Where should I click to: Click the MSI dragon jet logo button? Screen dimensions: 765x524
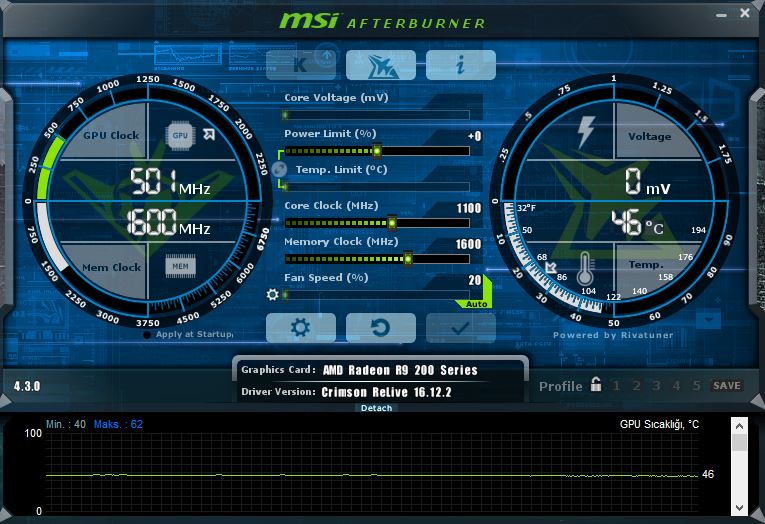pos(381,64)
